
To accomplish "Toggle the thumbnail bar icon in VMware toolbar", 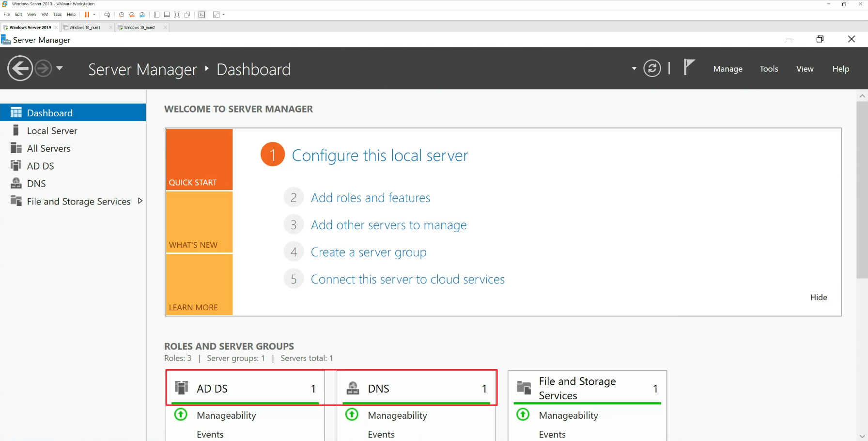I will click(167, 15).
